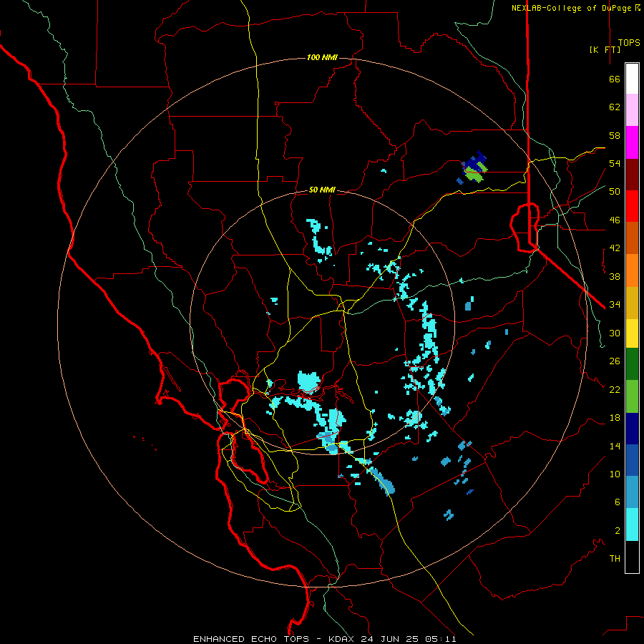The height and width of the screenshot is (644, 644).
Task: Click the "30" legend value
Action: (615, 333)
